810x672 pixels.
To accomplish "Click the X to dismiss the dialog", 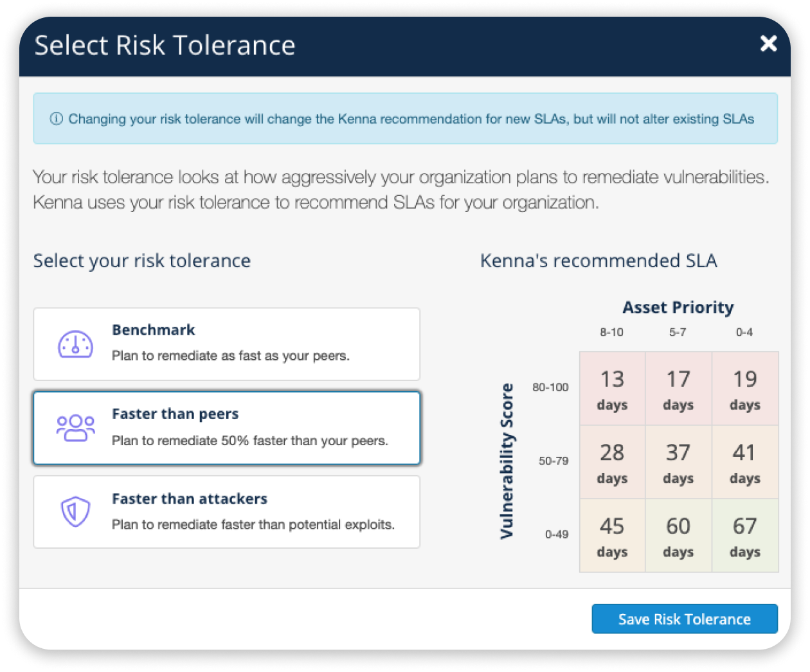I will coord(768,44).
